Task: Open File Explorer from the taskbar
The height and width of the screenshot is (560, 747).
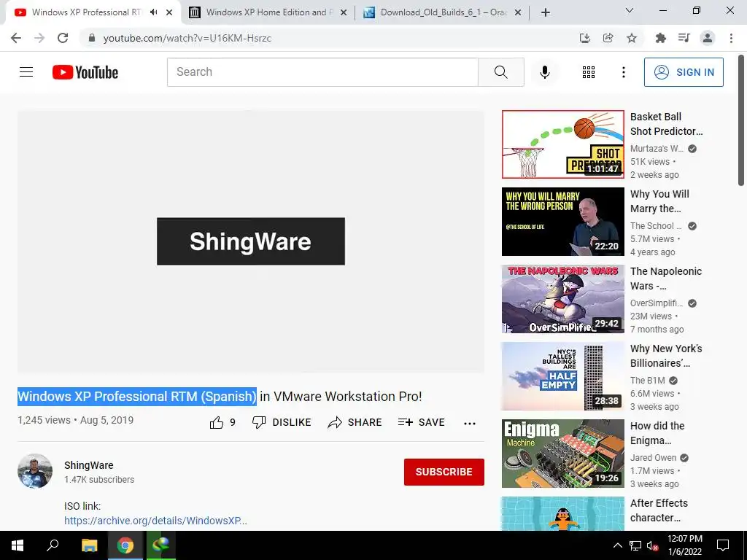Action: 89,545
